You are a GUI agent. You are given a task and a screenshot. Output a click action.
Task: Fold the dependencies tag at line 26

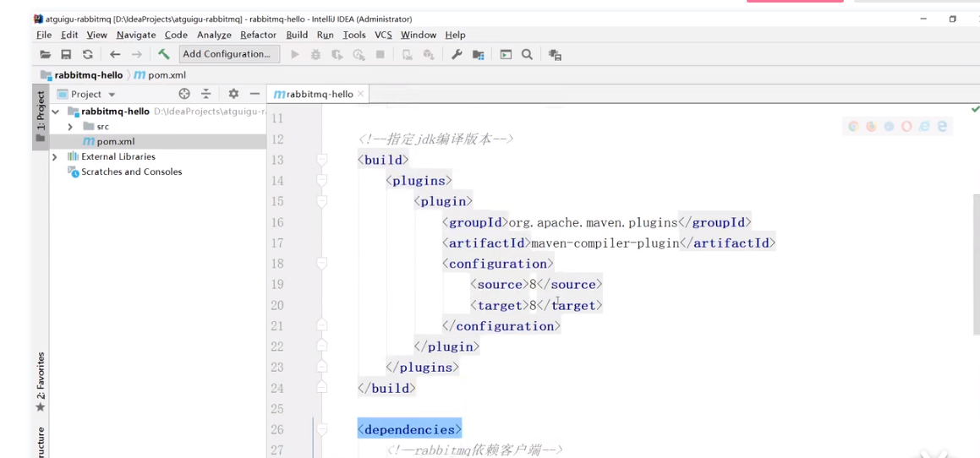tap(322, 429)
